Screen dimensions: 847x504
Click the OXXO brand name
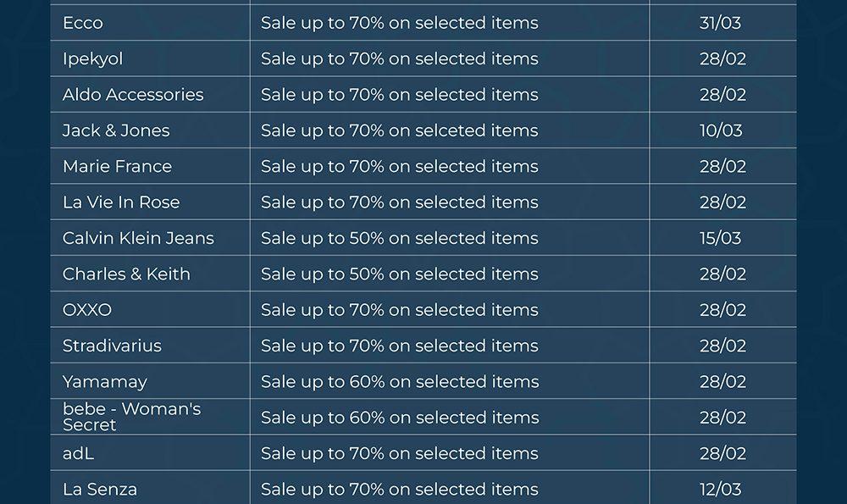pyautogui.click(x=87, y=310)
